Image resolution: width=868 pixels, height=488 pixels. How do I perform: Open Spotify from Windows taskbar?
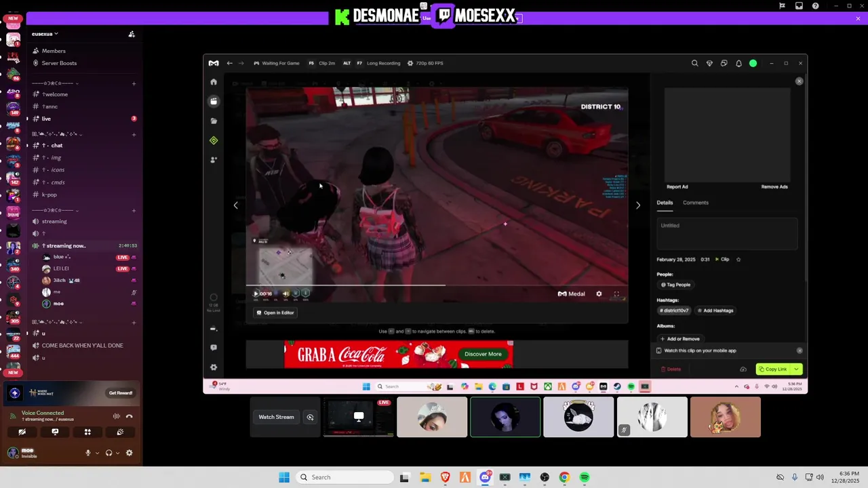585,477
